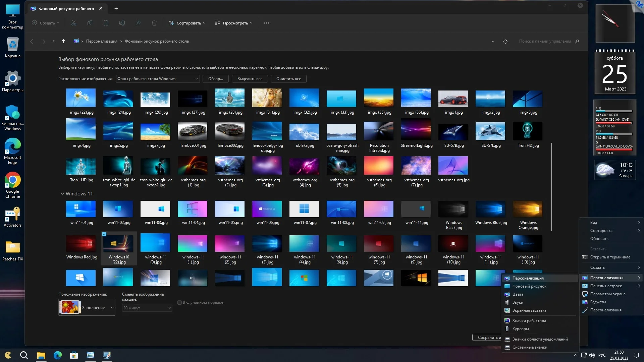Select the Windows Orange.jpg thumbnail
Screen dimensions: 644x362
pyautogui.click(x=528, y=210)
